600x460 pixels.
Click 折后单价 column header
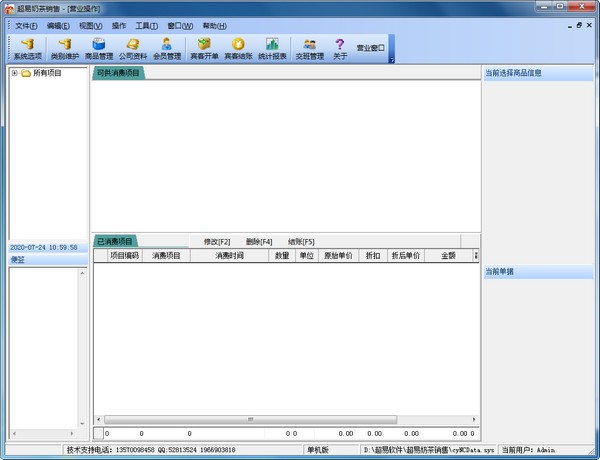[406, 256]
